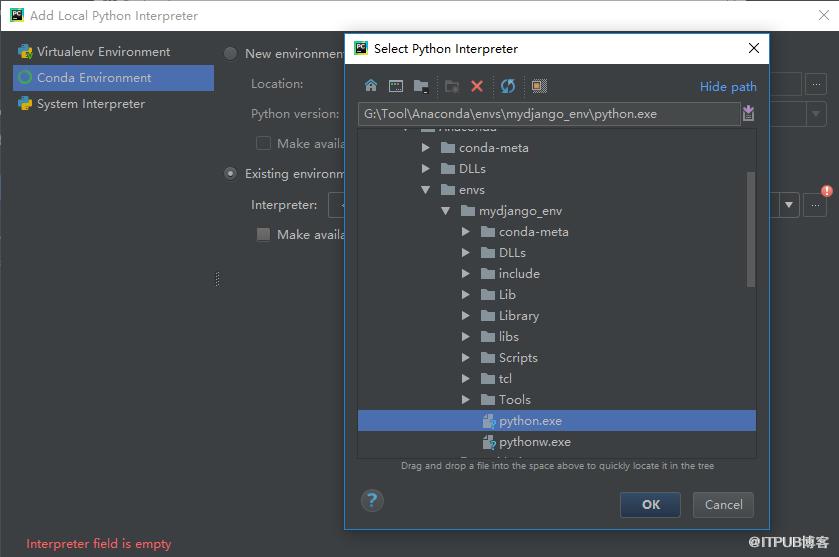
Task: Refresh the file tree
Action: [508, 86]
